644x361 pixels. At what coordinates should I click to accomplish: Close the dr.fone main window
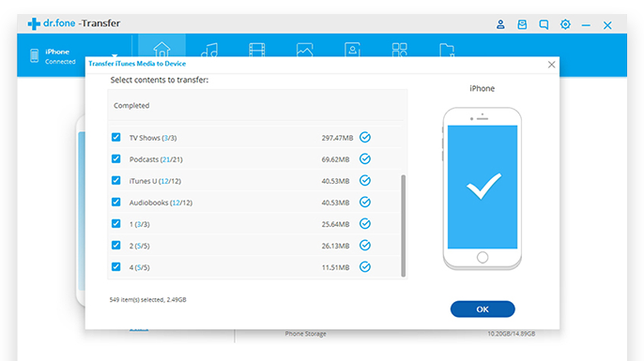click(607, 25)
